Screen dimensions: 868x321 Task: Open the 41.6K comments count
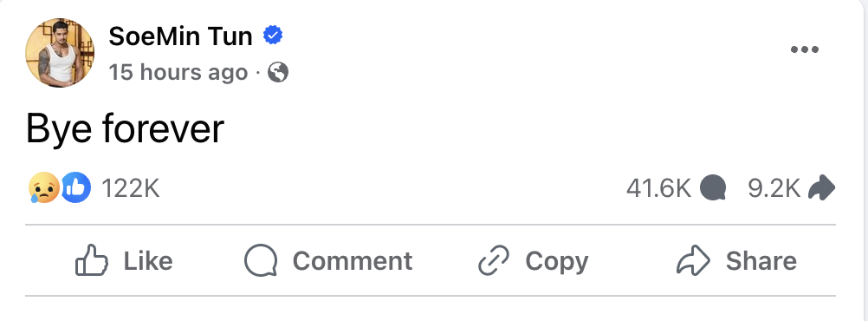click(658, 188)
